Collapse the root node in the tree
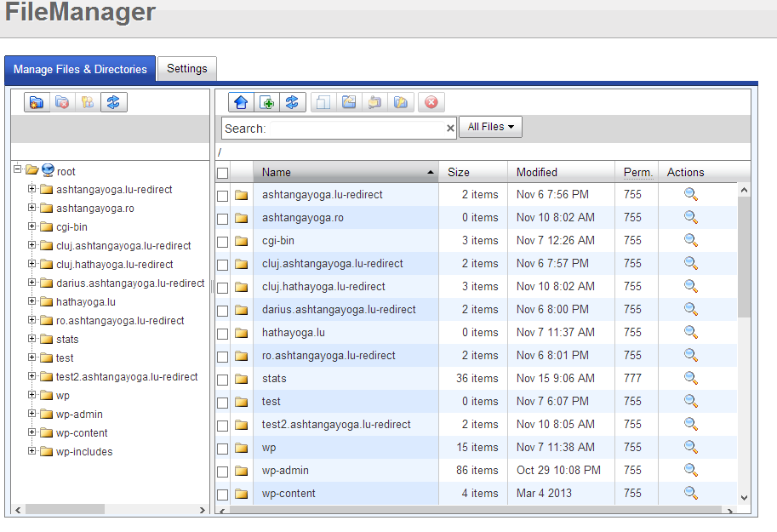 [18, 170]
